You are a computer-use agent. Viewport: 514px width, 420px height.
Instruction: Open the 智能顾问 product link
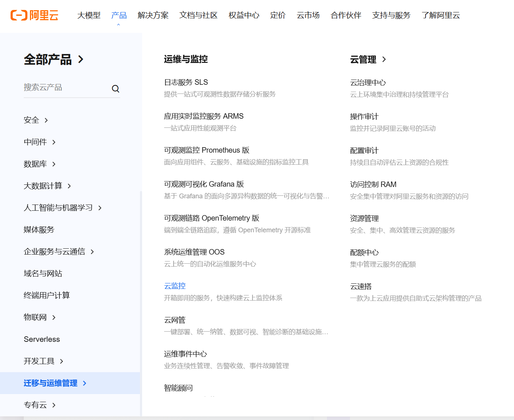click(x=178, y=388)
